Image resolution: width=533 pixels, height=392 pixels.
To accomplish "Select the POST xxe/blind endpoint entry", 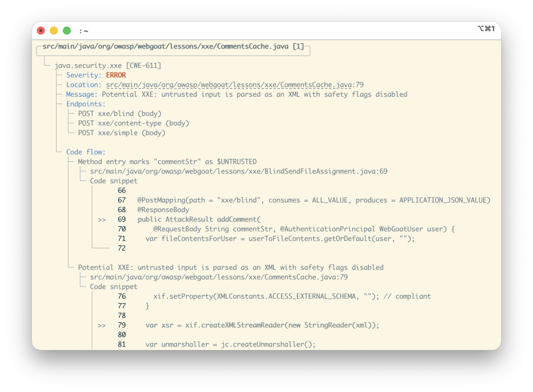I will pos(119,114).
